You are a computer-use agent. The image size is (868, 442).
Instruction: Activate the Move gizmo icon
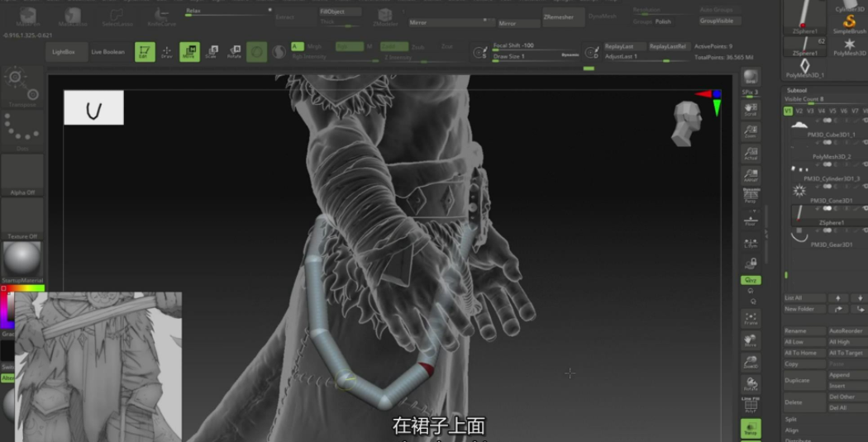click(189, 52)
